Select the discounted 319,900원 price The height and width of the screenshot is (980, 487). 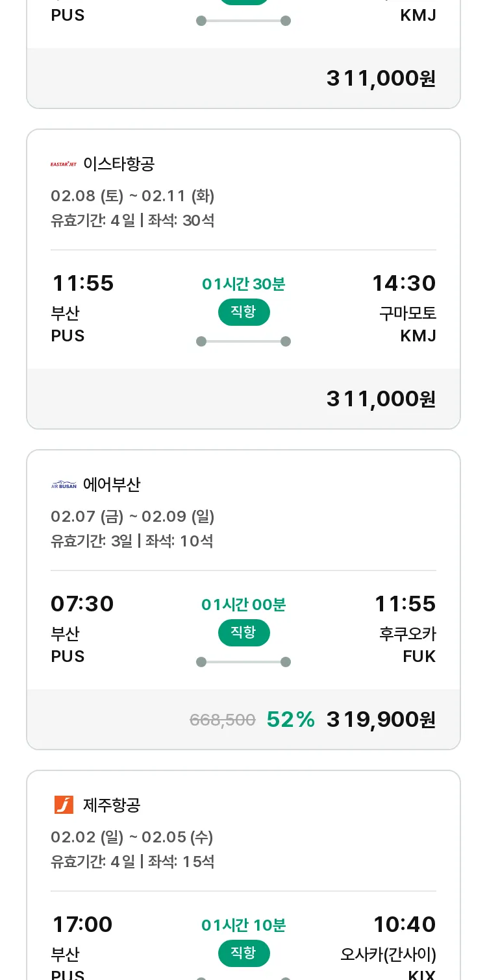click(381, 719)
